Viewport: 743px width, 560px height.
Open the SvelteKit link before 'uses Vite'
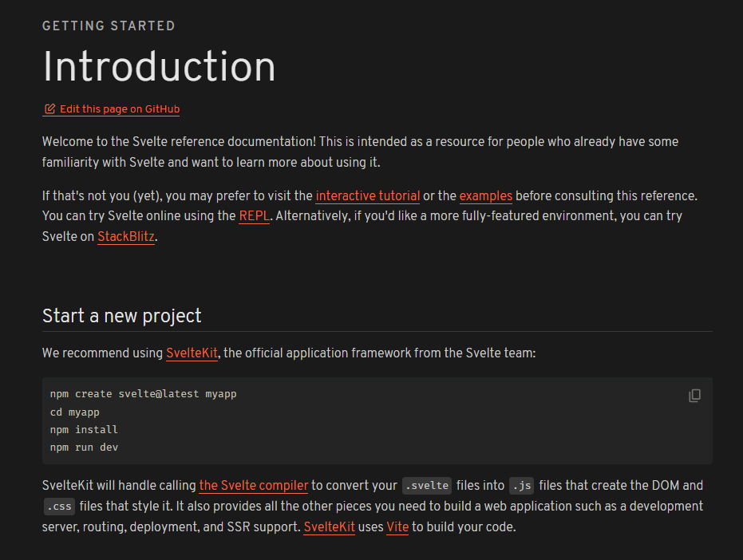click(x=330, y=526)
